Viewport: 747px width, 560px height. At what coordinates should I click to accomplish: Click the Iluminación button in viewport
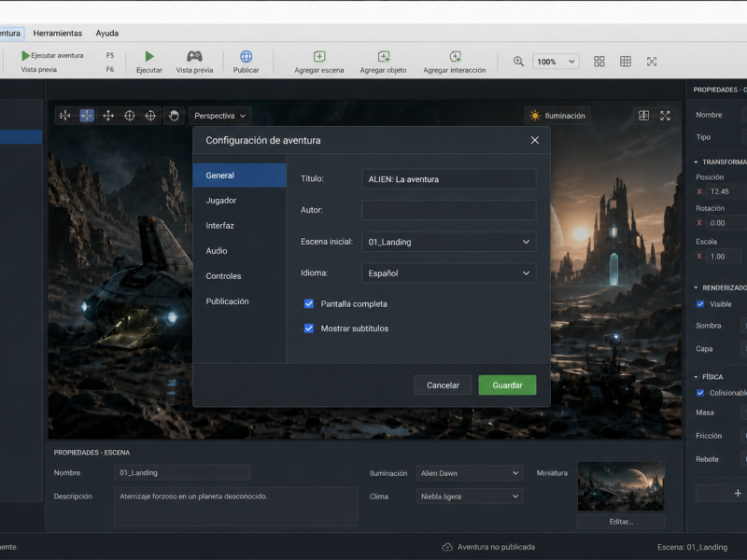point(557,116)
